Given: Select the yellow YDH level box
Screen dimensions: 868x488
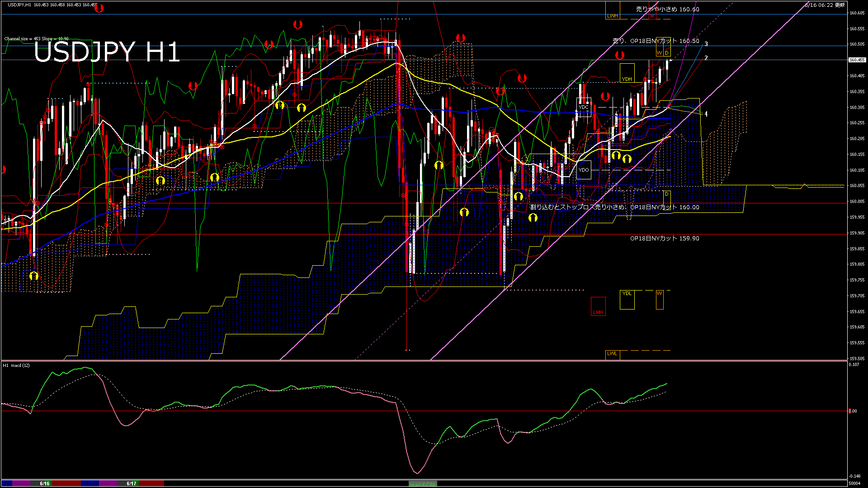Looking at the screenshot, I should click(627, 73).
